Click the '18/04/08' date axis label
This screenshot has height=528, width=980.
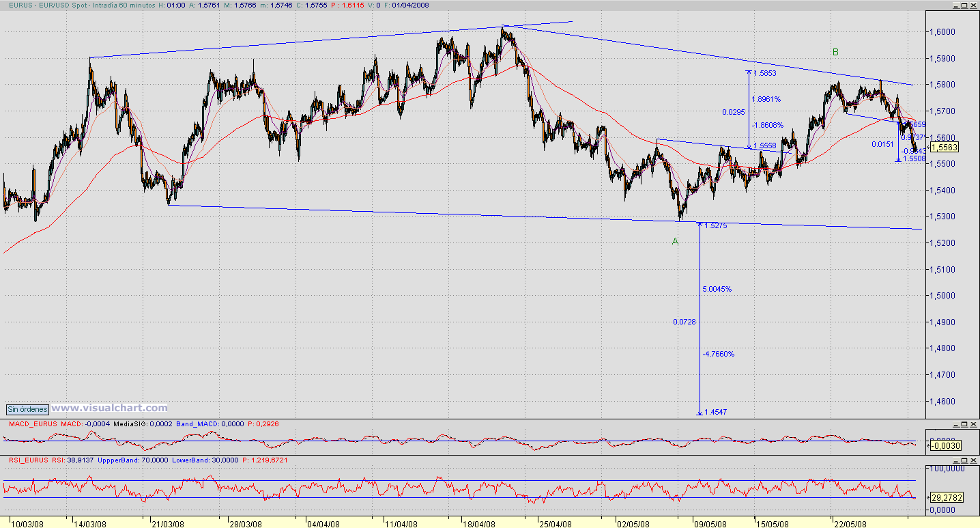tap(479, 524)
